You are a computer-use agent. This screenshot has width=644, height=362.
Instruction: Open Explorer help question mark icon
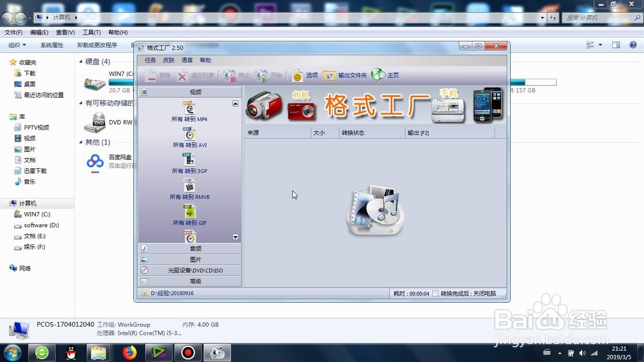click(x=633, y=45)
